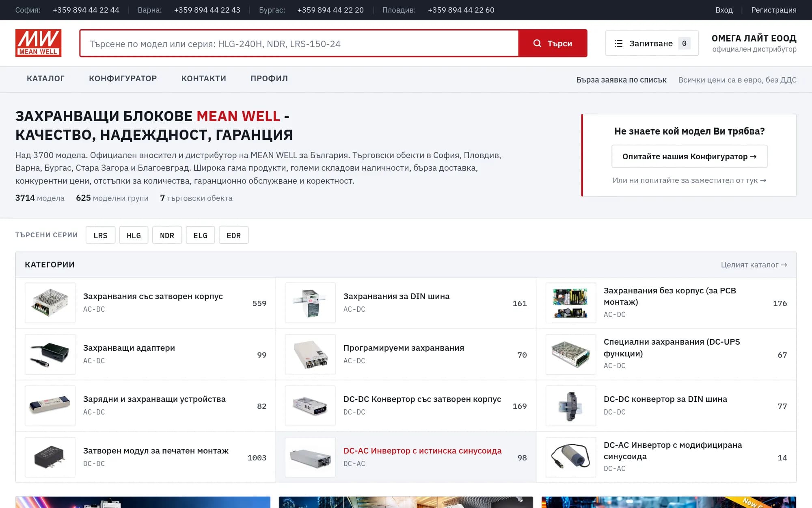Open the КАТАЛОГ menu item
Viewport: 812px width, 508px height.
pos(45,78)
